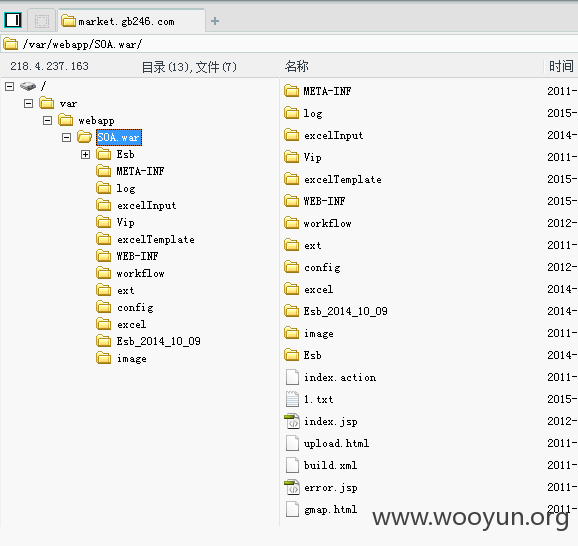Click gmap.html file icon
Viewport: 578px width, 546px height.
(x=292, y=510)
